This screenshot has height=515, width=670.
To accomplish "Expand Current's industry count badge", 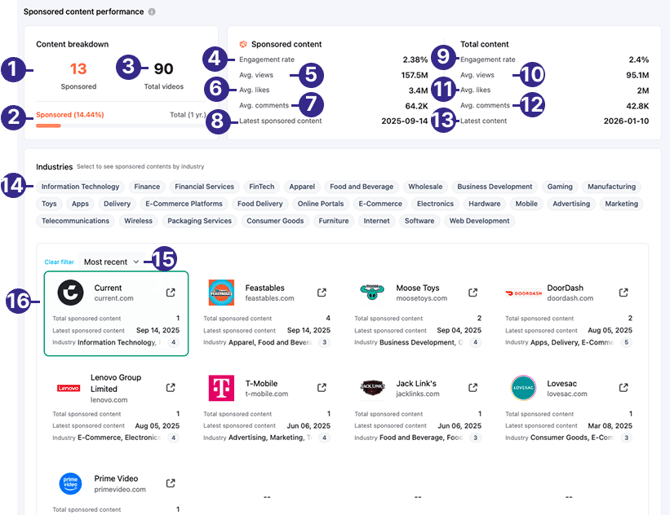I will [171, 342].
